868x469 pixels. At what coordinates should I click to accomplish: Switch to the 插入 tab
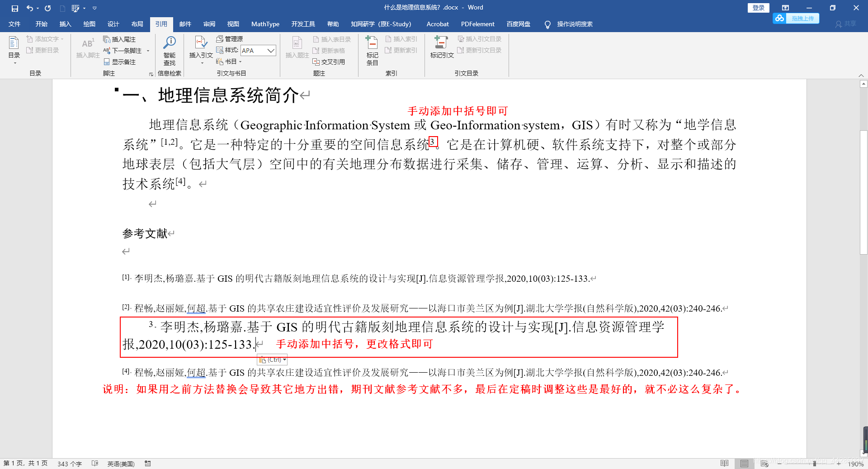point(66,24)
